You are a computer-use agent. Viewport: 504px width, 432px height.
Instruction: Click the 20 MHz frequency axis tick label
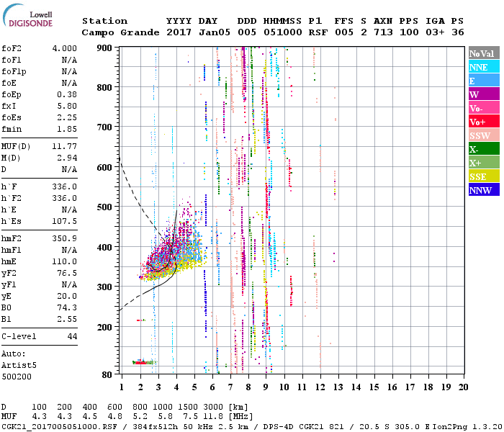tap(464, 388)
